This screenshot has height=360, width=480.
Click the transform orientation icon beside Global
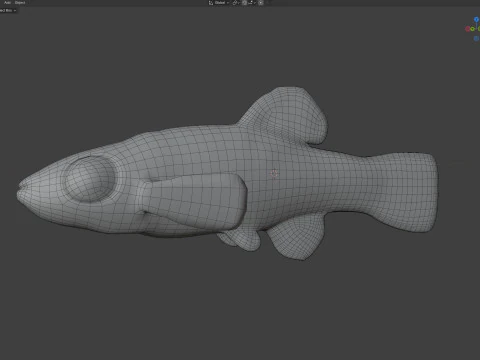coord(211,3)
